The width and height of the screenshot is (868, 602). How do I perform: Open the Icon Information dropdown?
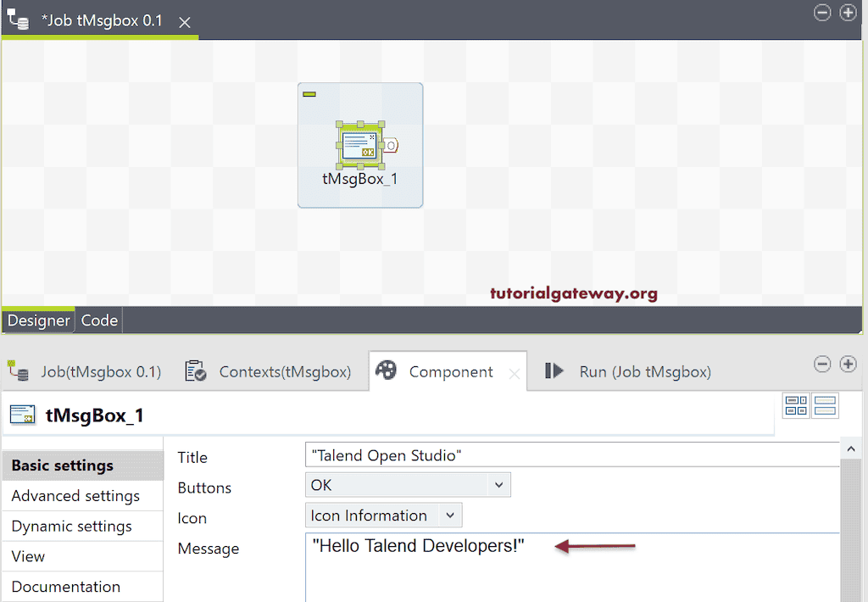[x=384, y=516]
